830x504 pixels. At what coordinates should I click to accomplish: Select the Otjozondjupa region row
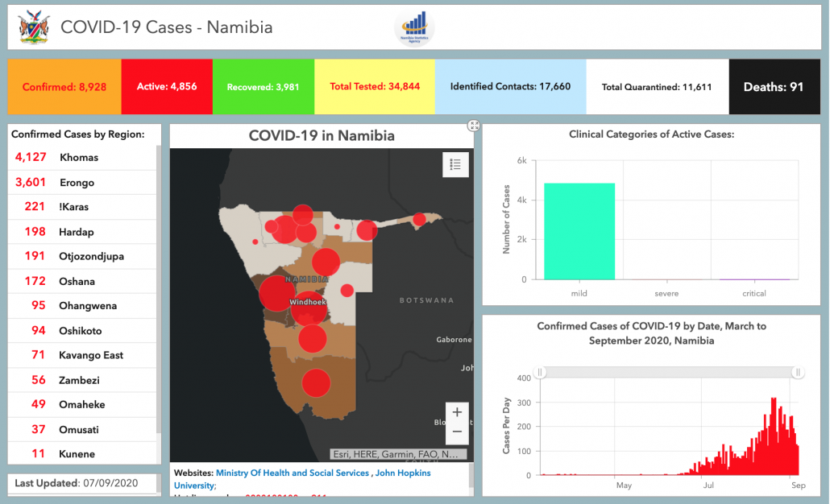pos(90,257)
